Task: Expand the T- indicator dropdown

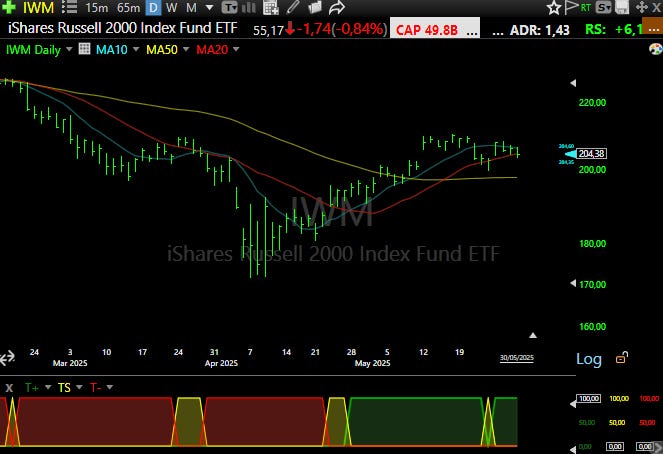Action: pos(110,387)
